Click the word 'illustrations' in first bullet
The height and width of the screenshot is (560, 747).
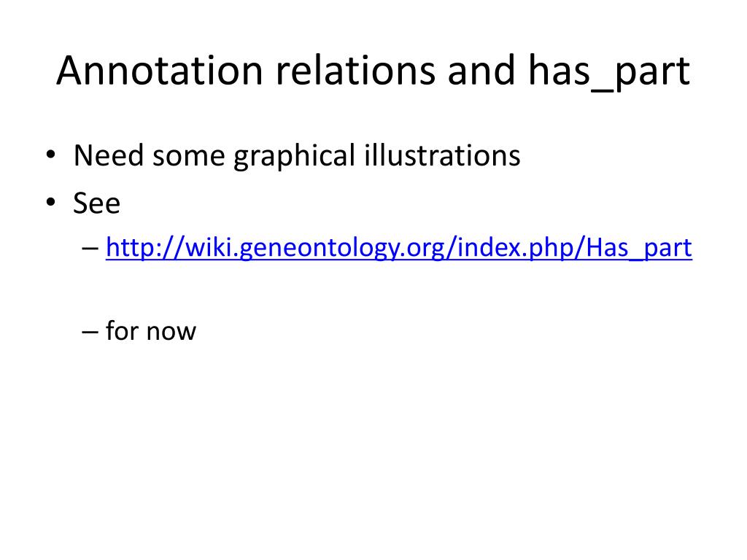tap(442, 155)
